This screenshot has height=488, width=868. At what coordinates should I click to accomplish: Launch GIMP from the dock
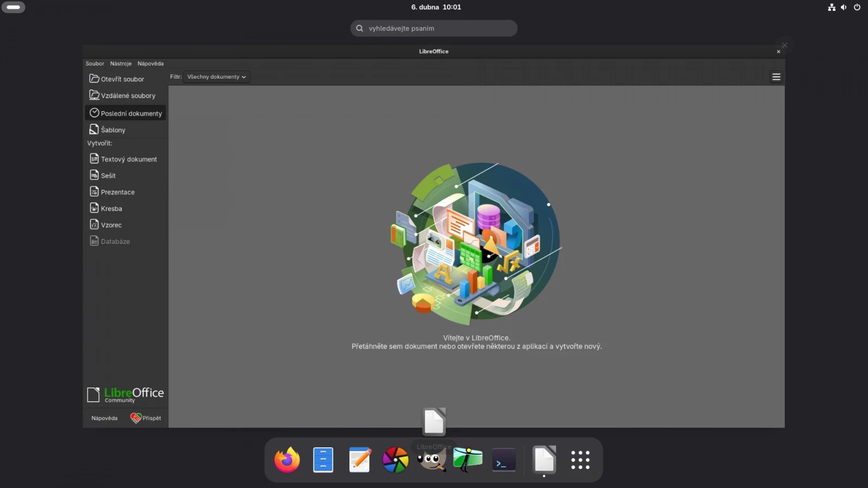tap(432, 460)
